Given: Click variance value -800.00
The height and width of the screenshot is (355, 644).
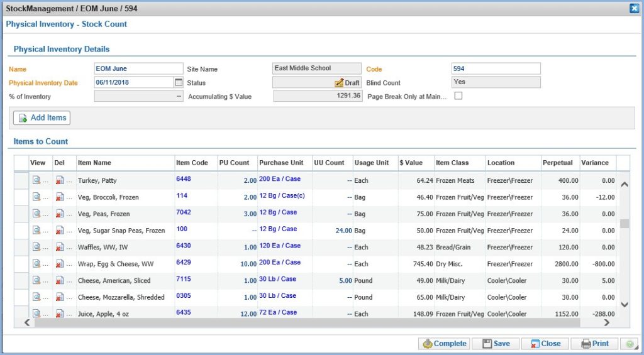Looking at the screenshot, I should tap(603, 264).
